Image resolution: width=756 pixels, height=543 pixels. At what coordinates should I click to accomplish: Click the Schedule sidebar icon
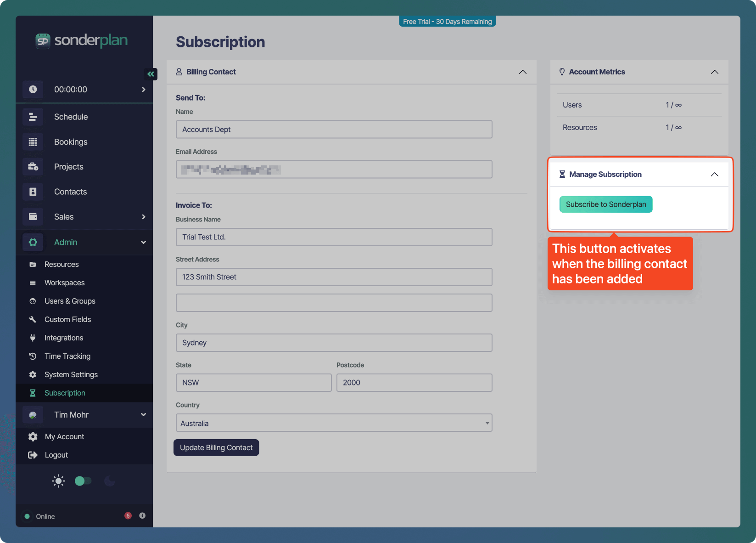click(x=33, y=117)
